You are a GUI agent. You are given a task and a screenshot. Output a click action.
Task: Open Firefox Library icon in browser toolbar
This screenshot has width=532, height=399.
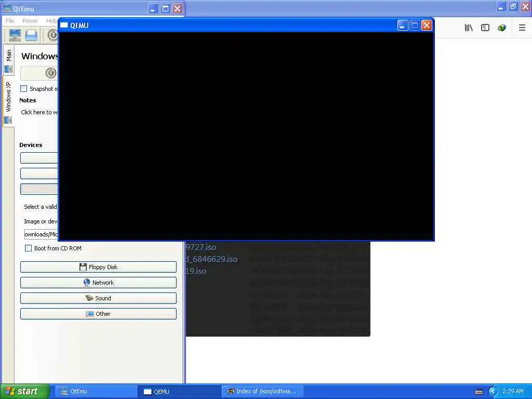pos(469,28)
